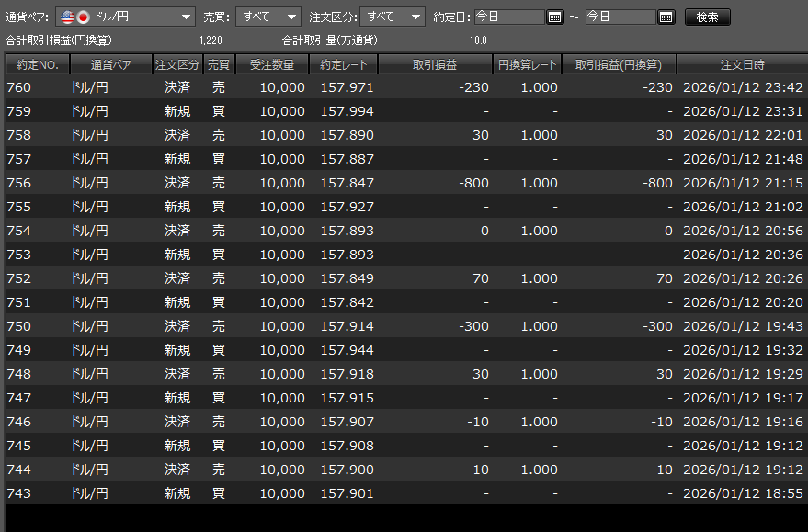Click the 検索 search button
The width and height of the screenshot is (808, 532).
click(x=707, y=17)
